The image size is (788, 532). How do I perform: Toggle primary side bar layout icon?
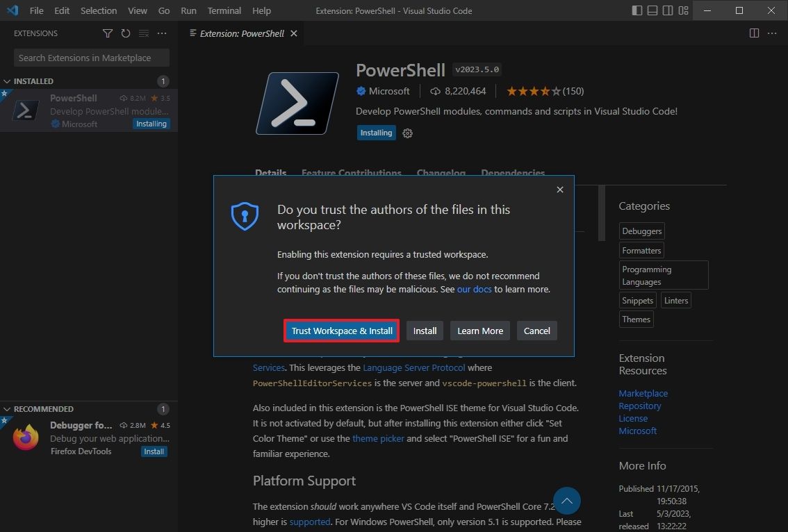637,10
